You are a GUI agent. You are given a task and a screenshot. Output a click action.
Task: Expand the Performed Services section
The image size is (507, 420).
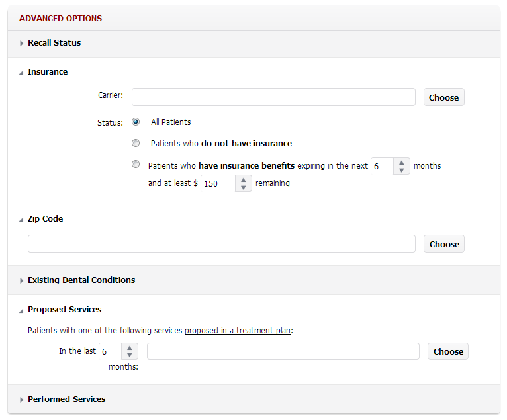coord(66,399)
